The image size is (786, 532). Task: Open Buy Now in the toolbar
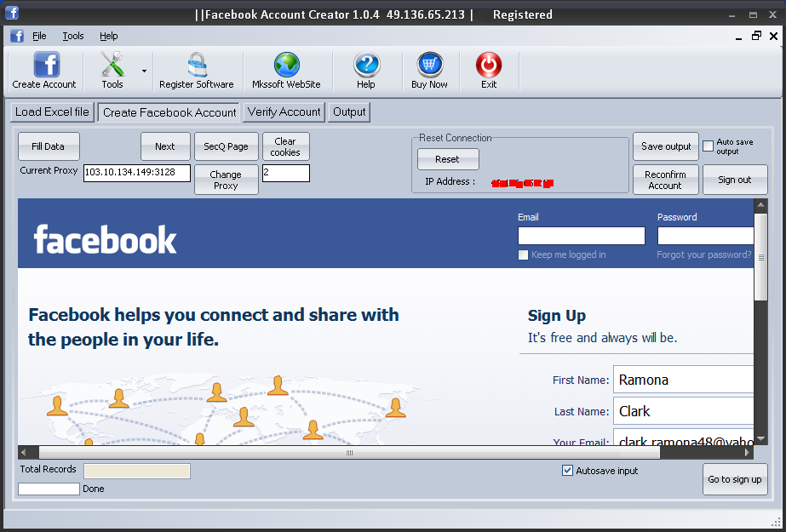coord(429,71)
